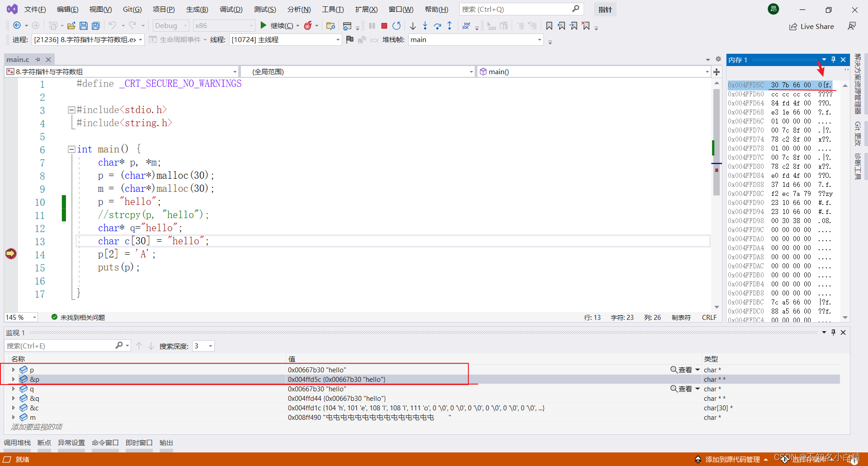This screenshot has width=868, height=466.
Task: Toggle bookmark with the bookmark icon
Action: coord(549,26)
